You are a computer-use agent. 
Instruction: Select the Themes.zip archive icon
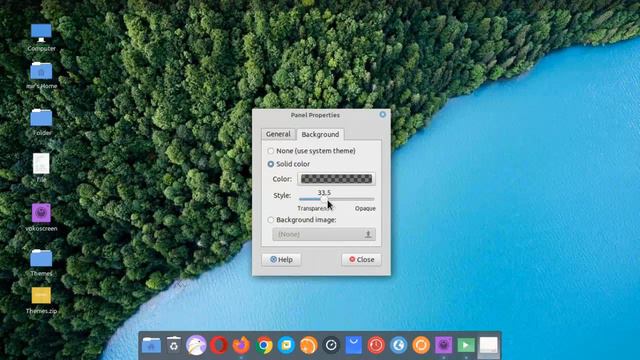click(x=41, y=300)
